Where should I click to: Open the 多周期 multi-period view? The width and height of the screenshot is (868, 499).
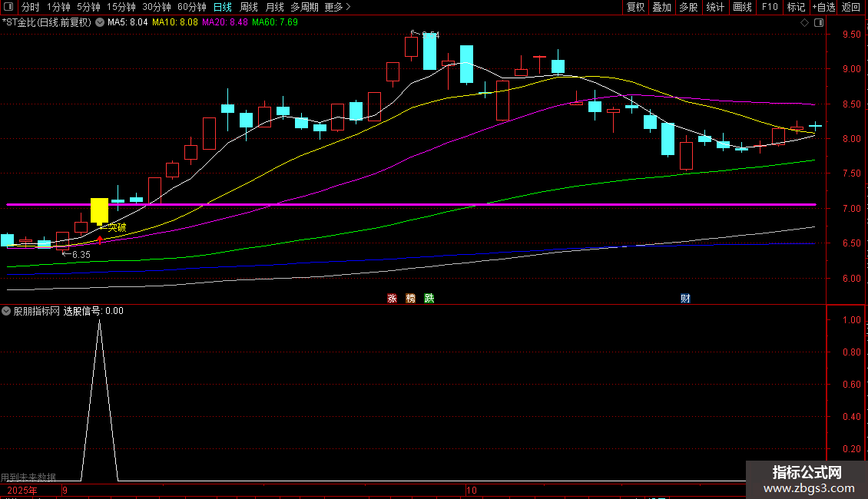(304, 7)
